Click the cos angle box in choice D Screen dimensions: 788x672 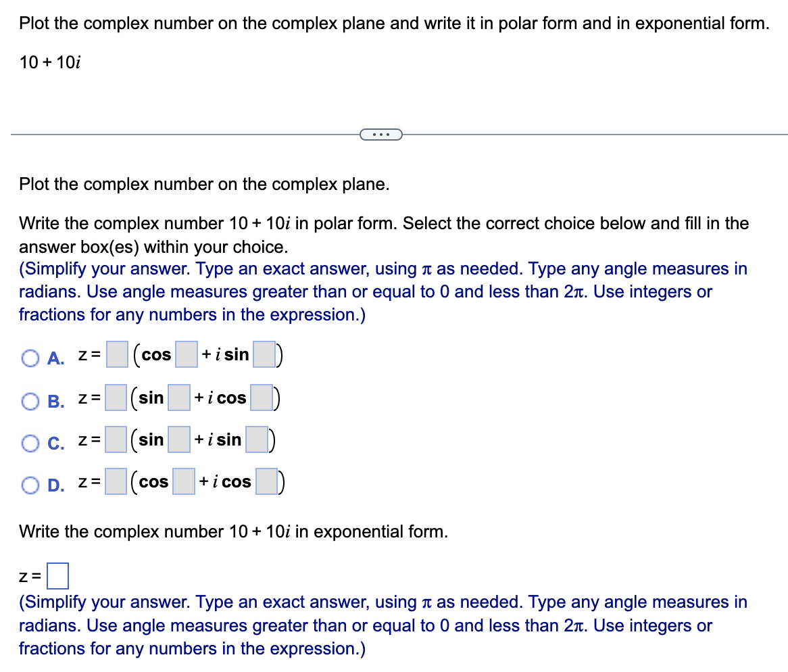[183, 481]
